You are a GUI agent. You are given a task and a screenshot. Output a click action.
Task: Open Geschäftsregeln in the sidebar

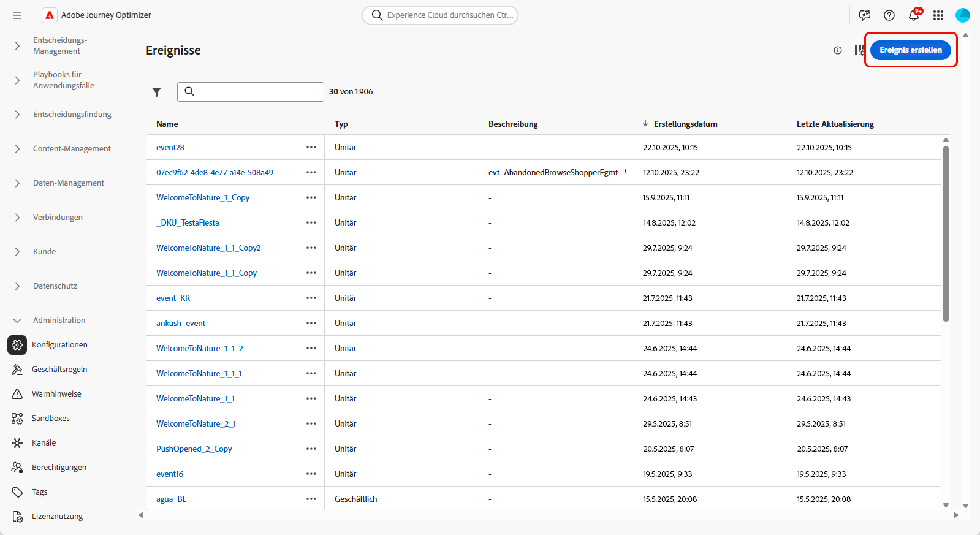[59, 370]
